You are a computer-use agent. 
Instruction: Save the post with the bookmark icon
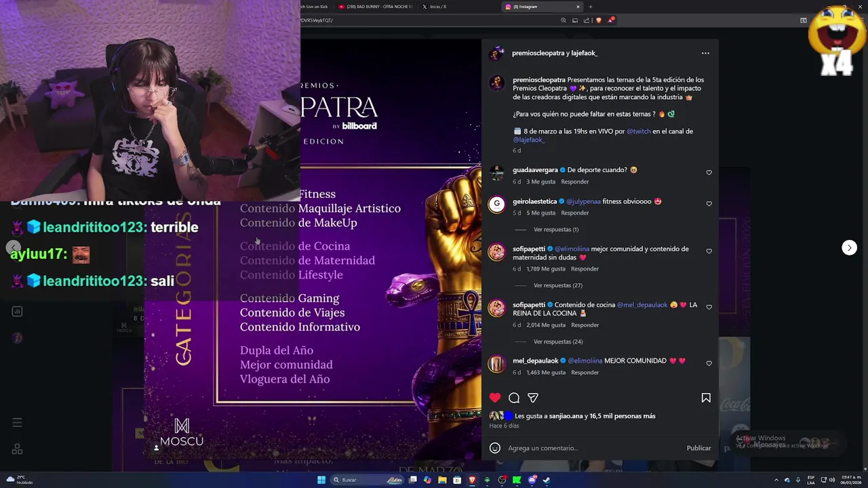(x=706, y=398)
